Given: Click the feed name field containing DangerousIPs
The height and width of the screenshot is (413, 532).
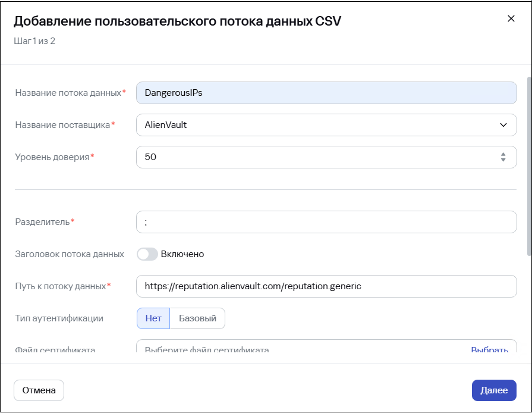Looking at the screenshot, I should coord(326,93).
